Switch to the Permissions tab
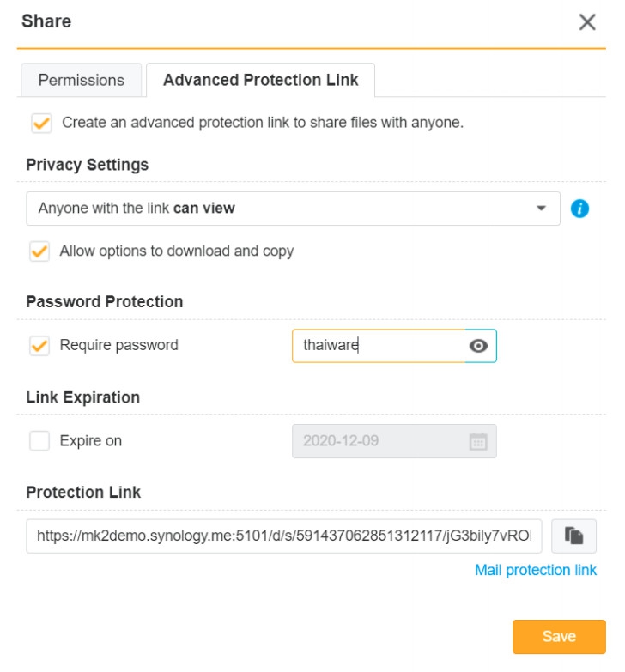 click(82, 80)
